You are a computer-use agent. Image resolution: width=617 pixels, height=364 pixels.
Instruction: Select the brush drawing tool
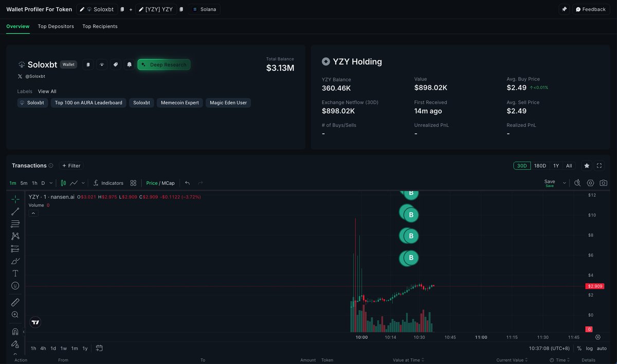pyautogui.click(x=15, y=261)
